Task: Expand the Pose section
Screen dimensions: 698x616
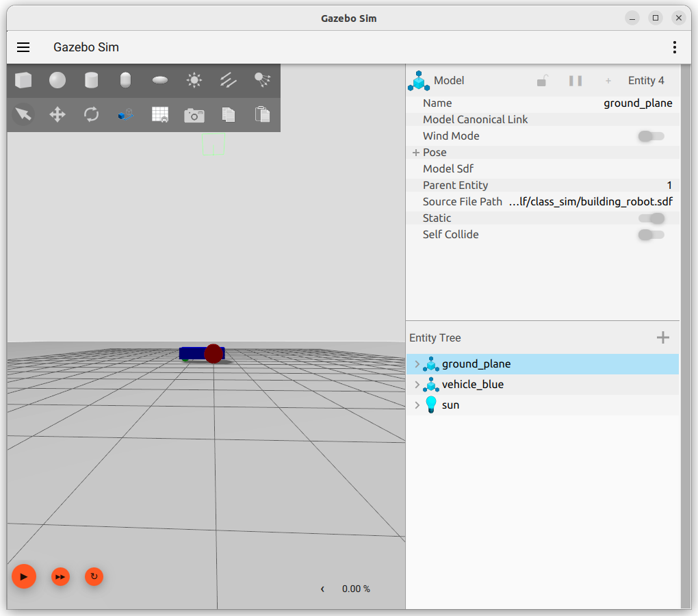Action: click(x=416, y=153)
